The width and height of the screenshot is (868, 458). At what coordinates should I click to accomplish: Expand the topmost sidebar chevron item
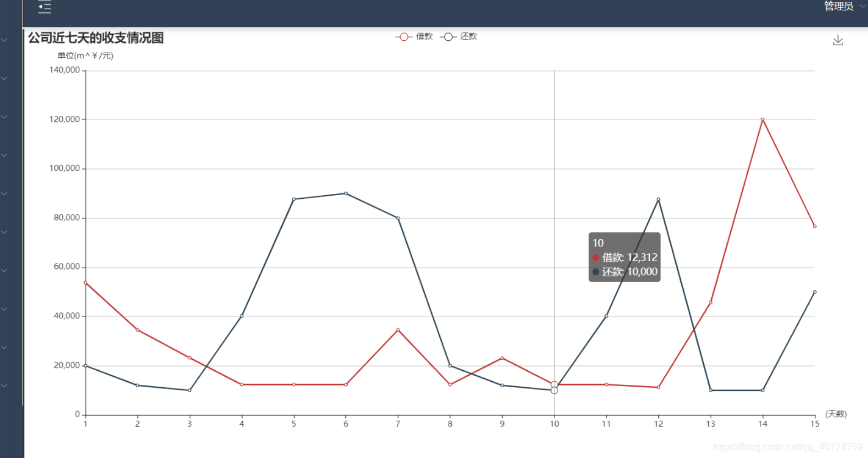pyautogui.click(x=4, y=40)
